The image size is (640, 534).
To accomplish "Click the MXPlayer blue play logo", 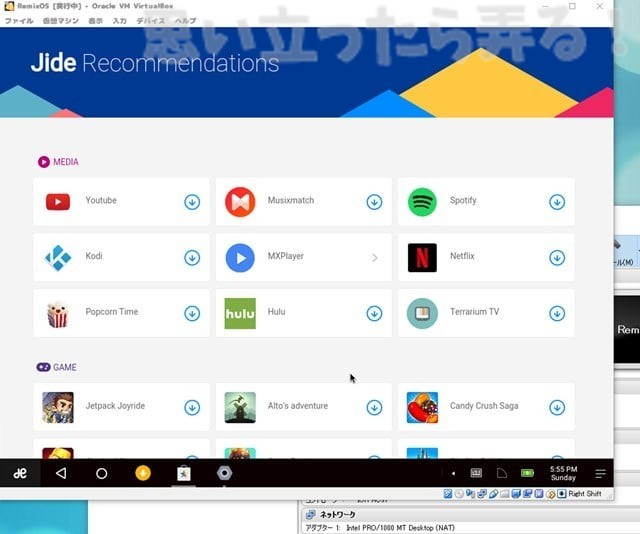I will tap(240, 258).
